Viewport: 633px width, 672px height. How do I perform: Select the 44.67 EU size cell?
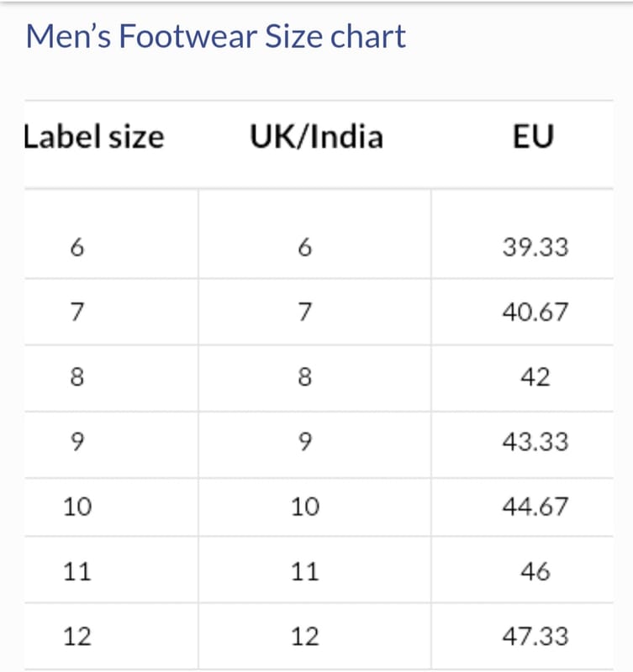[x=535, y=507]
